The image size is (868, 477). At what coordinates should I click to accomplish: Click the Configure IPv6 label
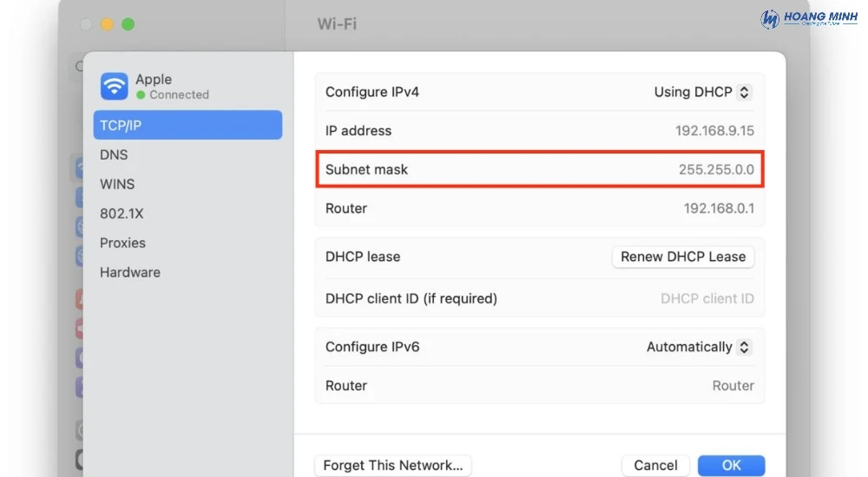click(x=372, y=347)
